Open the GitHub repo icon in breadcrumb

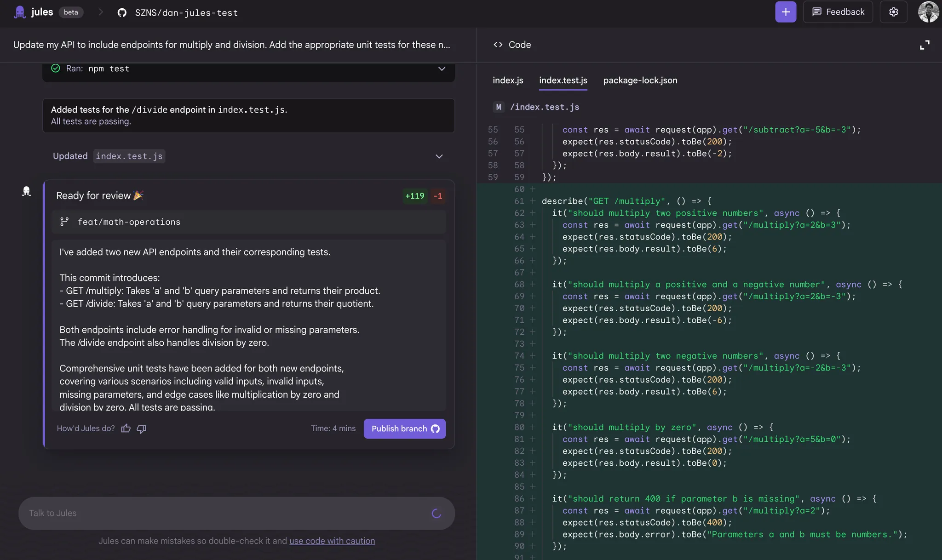[122, 12]
